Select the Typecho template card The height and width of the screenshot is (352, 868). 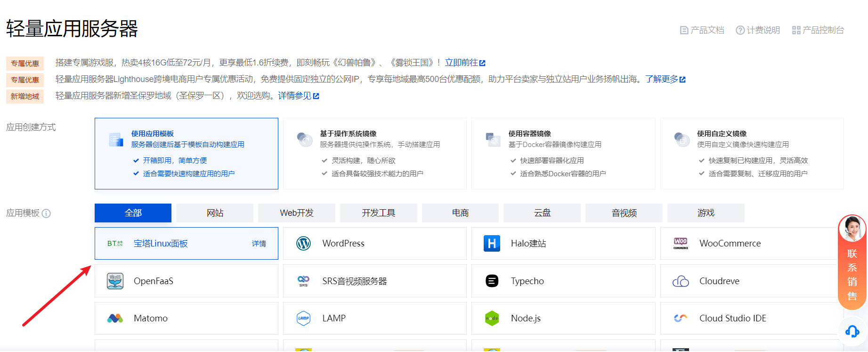[563, 281]
